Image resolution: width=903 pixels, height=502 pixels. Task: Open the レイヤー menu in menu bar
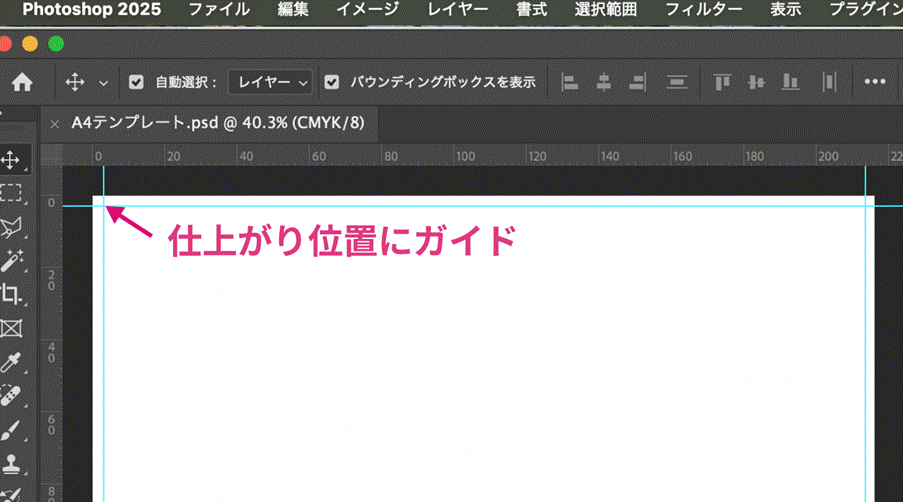tap(458, 9)
